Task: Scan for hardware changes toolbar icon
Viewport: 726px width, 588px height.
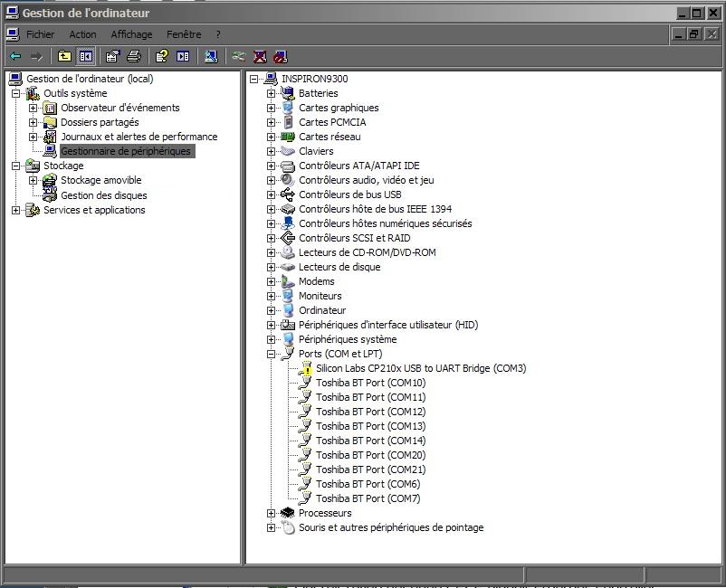Action: 211,56
